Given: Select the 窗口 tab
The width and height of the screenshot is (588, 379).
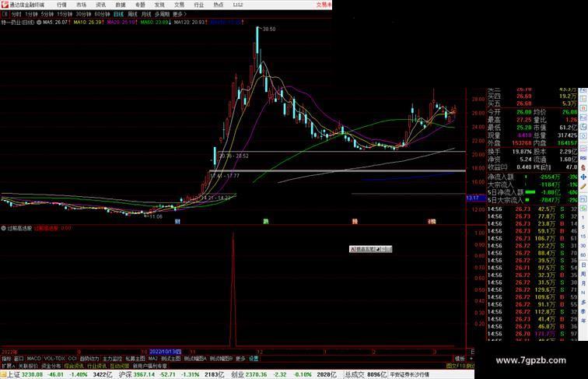Looking at the screenshot, I should pos(19,359).
